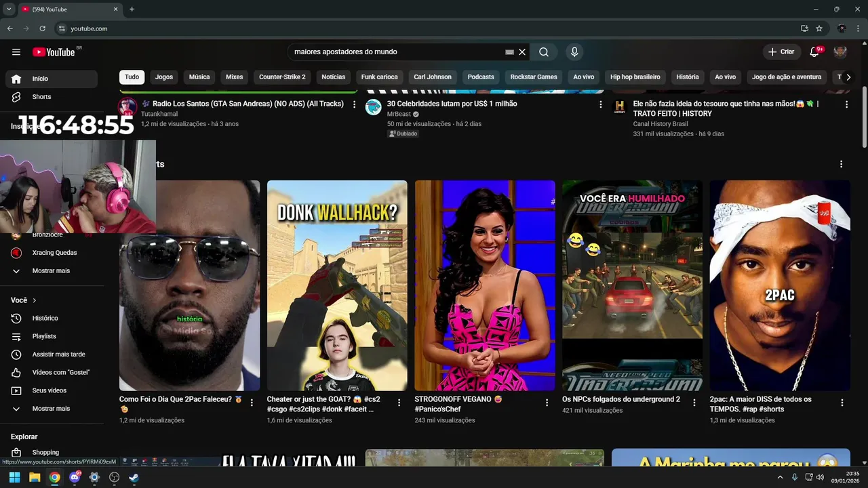The height and width of the screenshot is (488, 868).
Task: Open options for Cheater or just the GOAT short
Action: click(399, 403)
